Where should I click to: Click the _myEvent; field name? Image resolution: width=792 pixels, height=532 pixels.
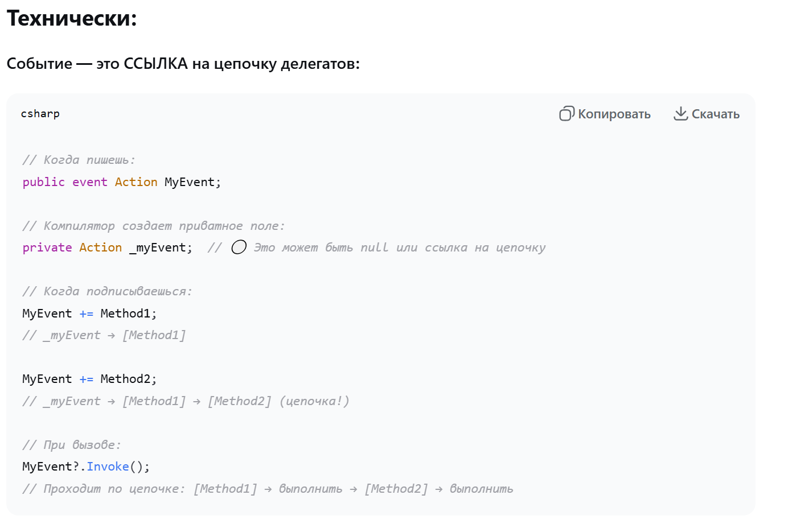coord(161,248)
